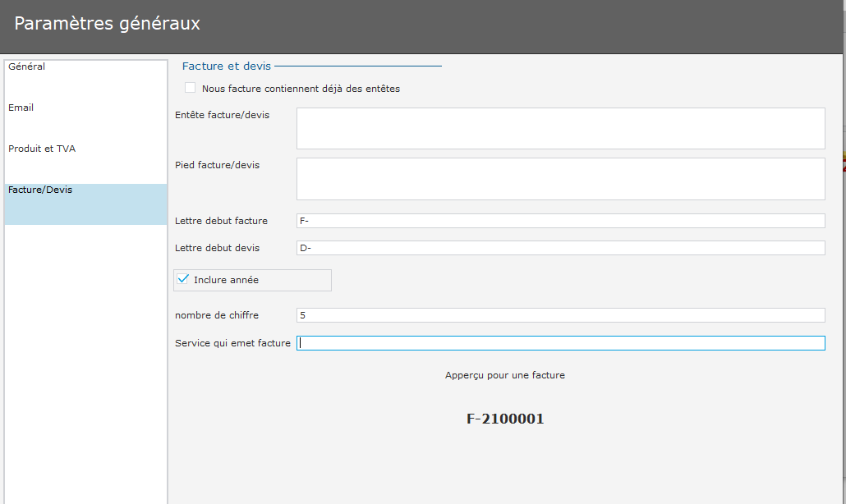Click inside the Pied facture/devis text area
Viewport: 846px width, 504px height.
(x=560, y=179)
